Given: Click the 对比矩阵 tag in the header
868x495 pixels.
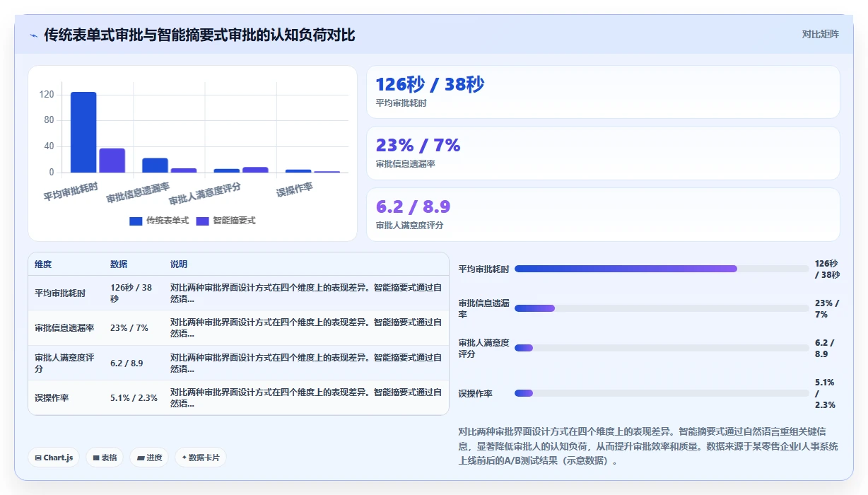Looking at the screenshot, I should pyautogui.click(x=820, y=34).
